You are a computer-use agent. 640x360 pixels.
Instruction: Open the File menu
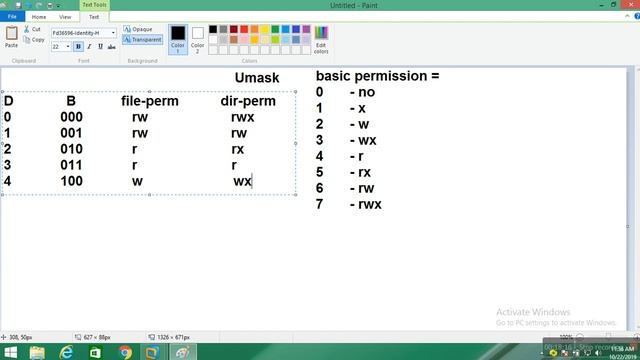click(x=12, y=17)
